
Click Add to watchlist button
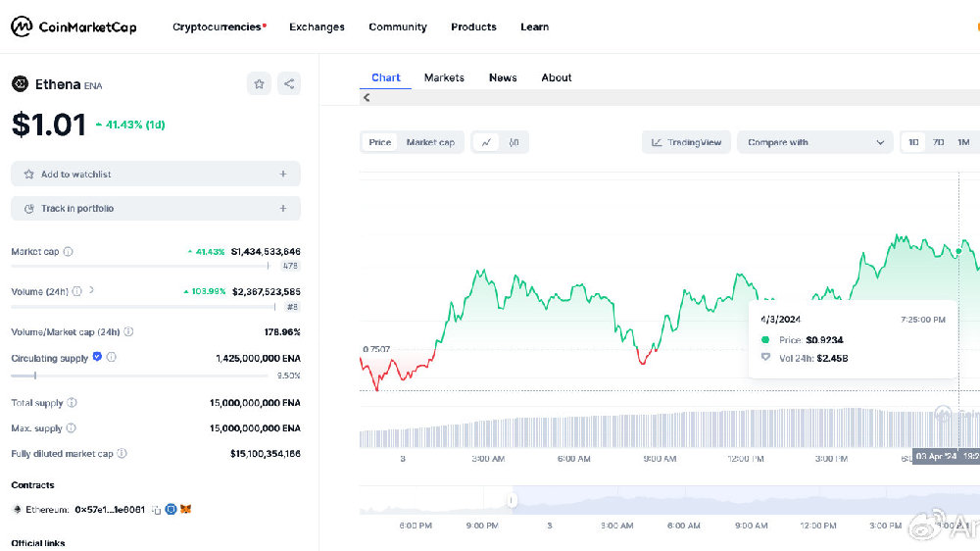tap(156, 174)
